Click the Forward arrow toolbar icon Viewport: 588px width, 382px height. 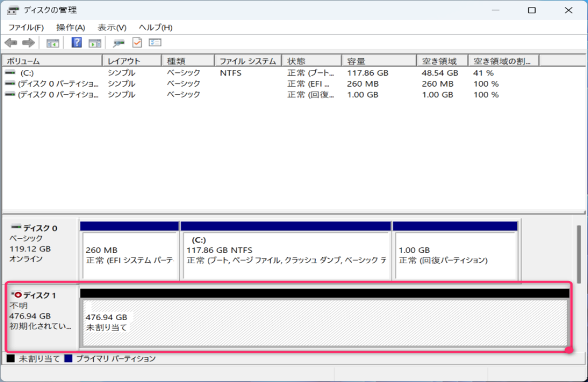(28, 43)
